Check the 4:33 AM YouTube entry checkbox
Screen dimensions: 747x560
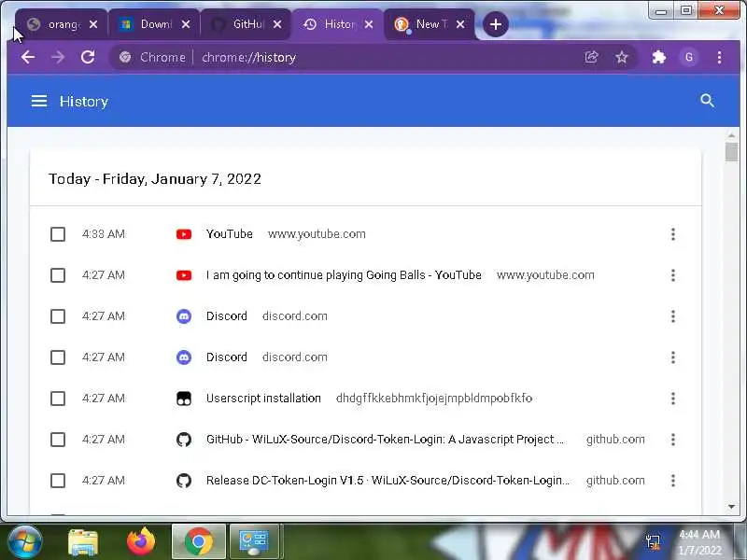[58, 234]
